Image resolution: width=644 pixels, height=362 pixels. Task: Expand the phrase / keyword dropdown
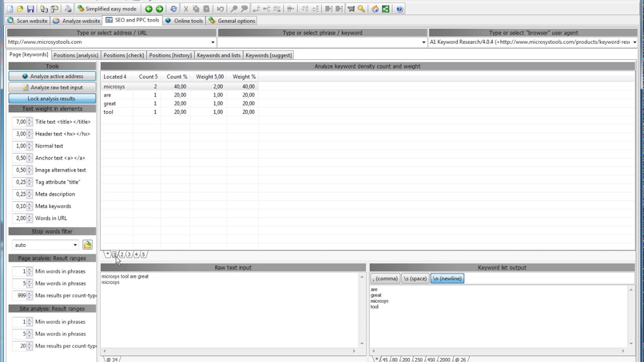424,42
